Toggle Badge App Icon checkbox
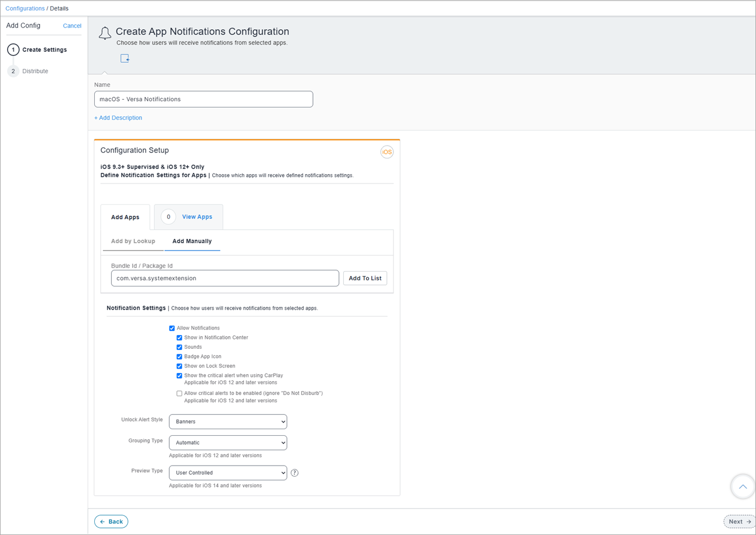Image resolution: width=756 pixels, height=535 pixels. pos(179,356)
